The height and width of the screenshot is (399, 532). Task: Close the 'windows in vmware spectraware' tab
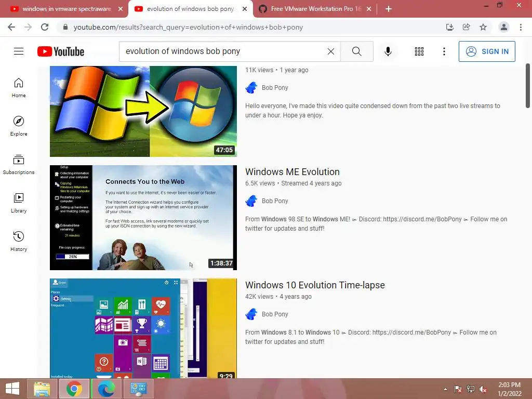[121, 9]
